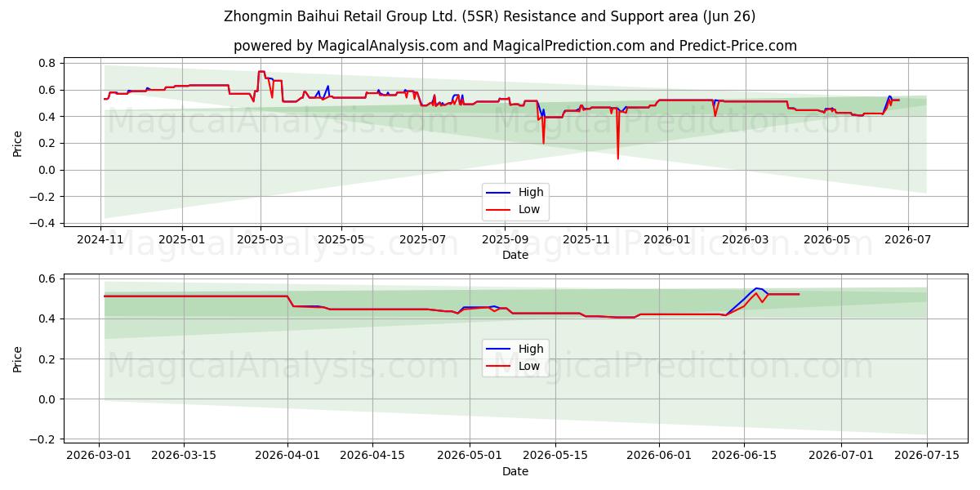Click the lower chart 'Date' axis label

pyautogui.click(x=515, y=471)
